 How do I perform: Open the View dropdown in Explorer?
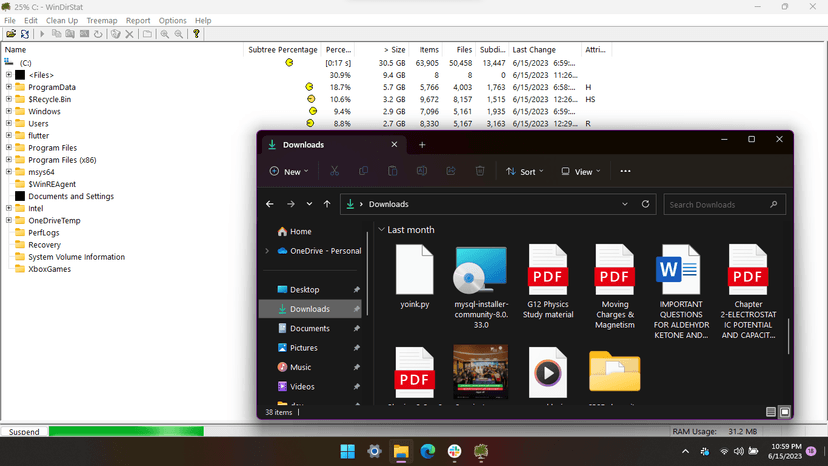pyautogui.click(x=580, y=172)
